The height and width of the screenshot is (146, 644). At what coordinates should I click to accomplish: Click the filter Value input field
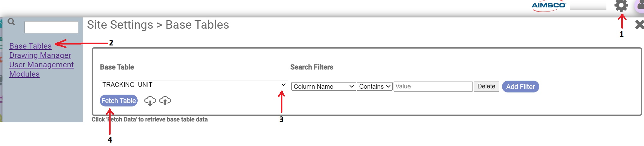coord(433,87)
